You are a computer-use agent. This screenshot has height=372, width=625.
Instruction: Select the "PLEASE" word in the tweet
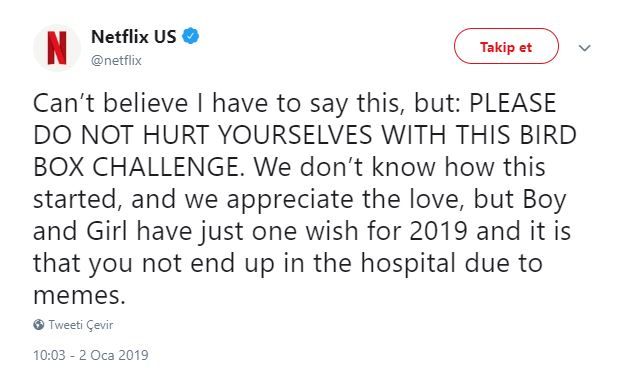pyautogui.click(x=513, y=103)
